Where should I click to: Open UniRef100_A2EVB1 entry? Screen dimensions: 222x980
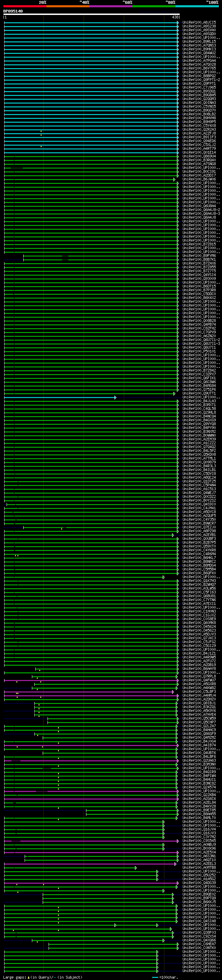tap(199, 535)
